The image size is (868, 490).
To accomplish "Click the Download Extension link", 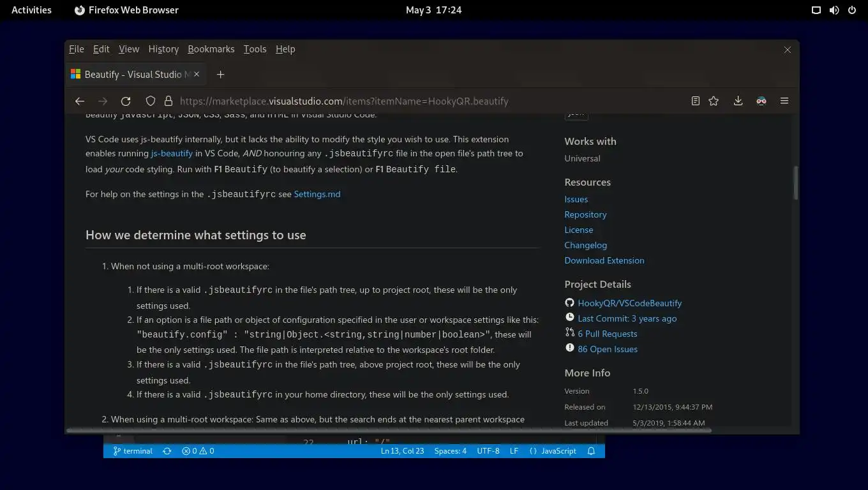I will pyautogui.click(x=604, y=260).
